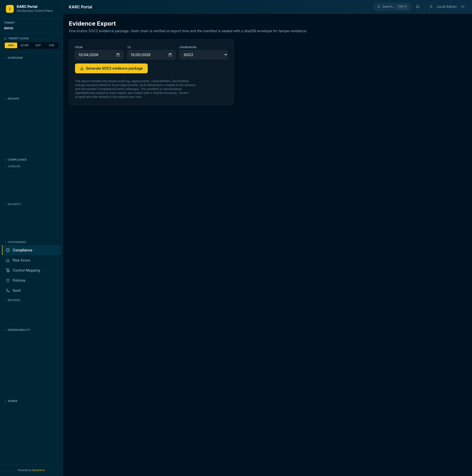Open the Framework SOC2 dropdown
Image resolution: width=472 pixels, height=476 pixels.
pyautogui.click(x=203, y=55)
